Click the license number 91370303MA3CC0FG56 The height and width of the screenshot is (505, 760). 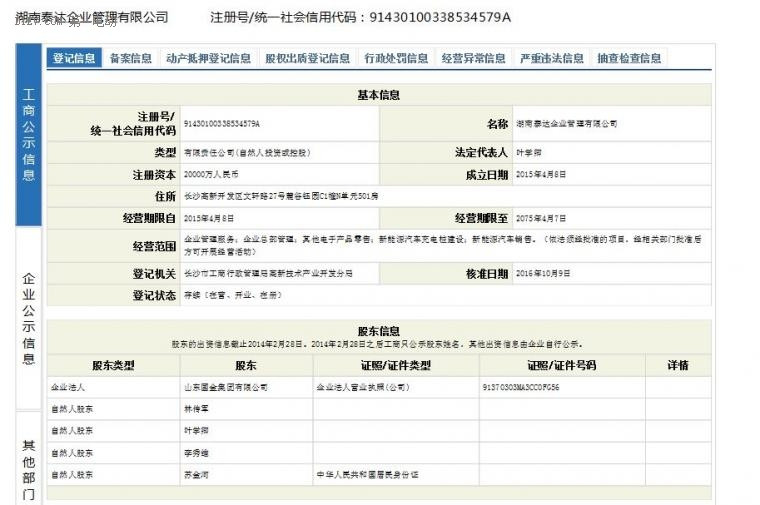click(x=521, y=387)
